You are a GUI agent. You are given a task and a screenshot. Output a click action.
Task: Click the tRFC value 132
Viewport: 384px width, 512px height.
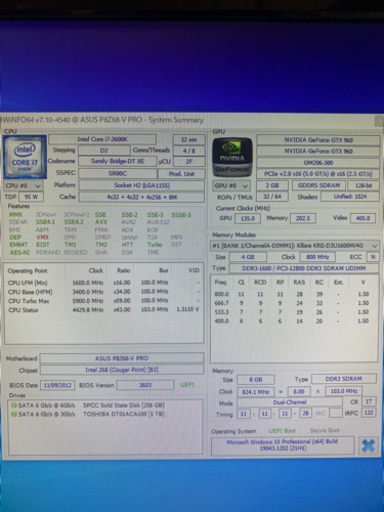[368, 413]
